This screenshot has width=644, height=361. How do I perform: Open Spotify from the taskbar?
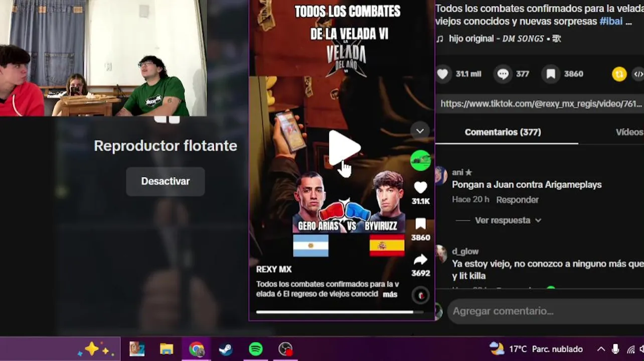(x=256, y=349)
